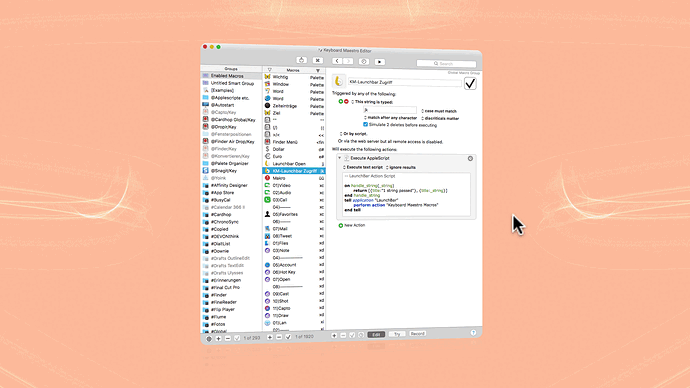690x388 pixels.
Task: Run the macro with the toolbar play button
Action: (380, 62)
